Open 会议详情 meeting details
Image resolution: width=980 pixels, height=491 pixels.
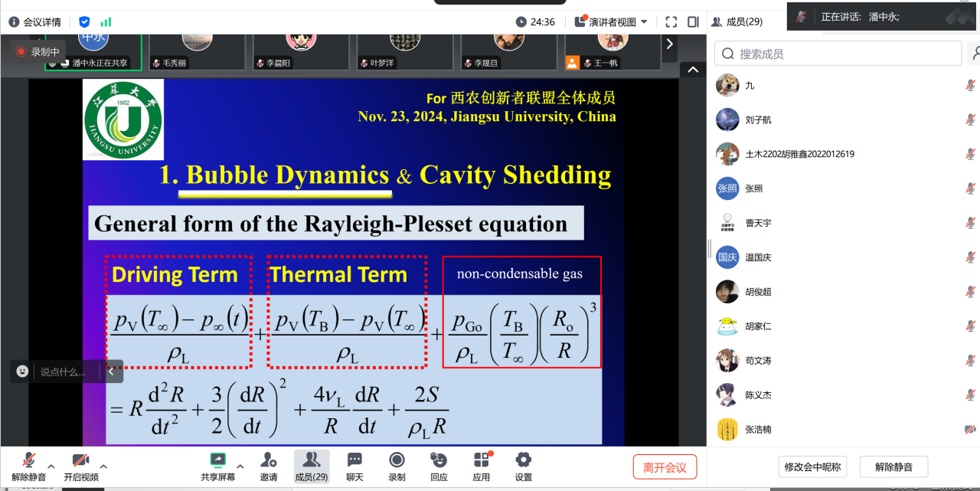[x=34, y=21]
